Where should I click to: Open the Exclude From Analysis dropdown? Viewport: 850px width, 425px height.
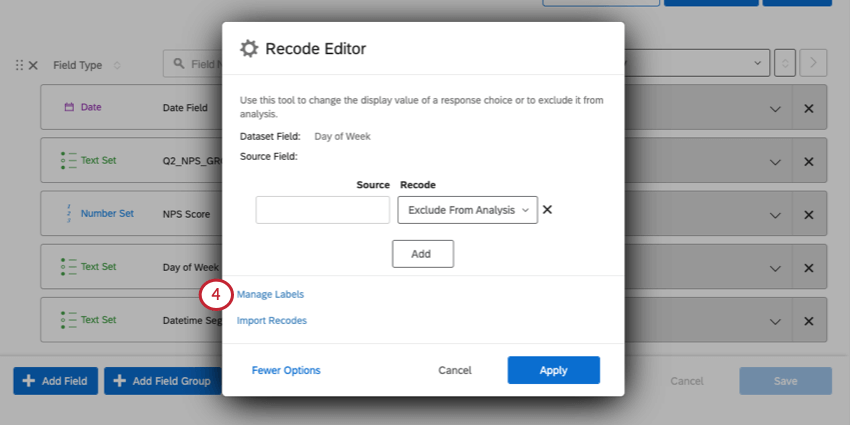pyautogui.click(x=467, y=210)
